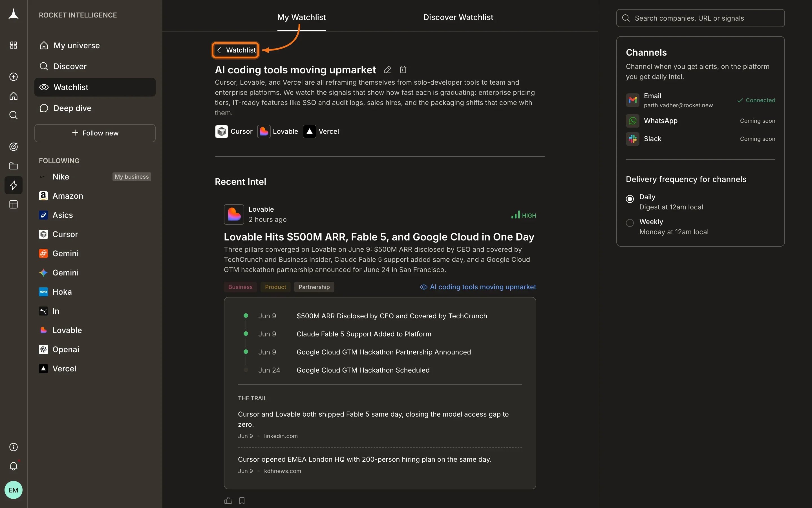Viewport: 812px width, 508px height.
Task: Open In entry in Following list
Action: pos(95,311)
